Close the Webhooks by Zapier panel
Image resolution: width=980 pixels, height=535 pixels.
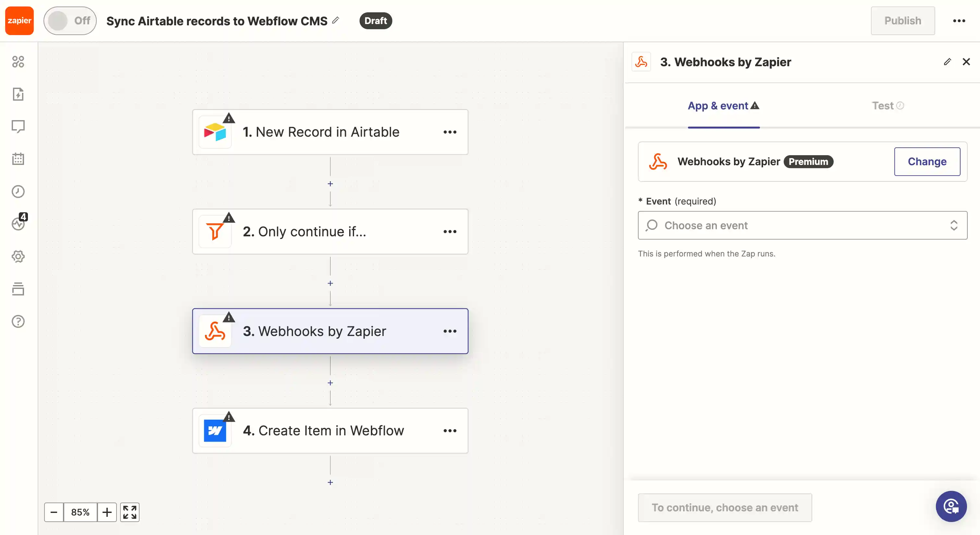tap(966, 62)
